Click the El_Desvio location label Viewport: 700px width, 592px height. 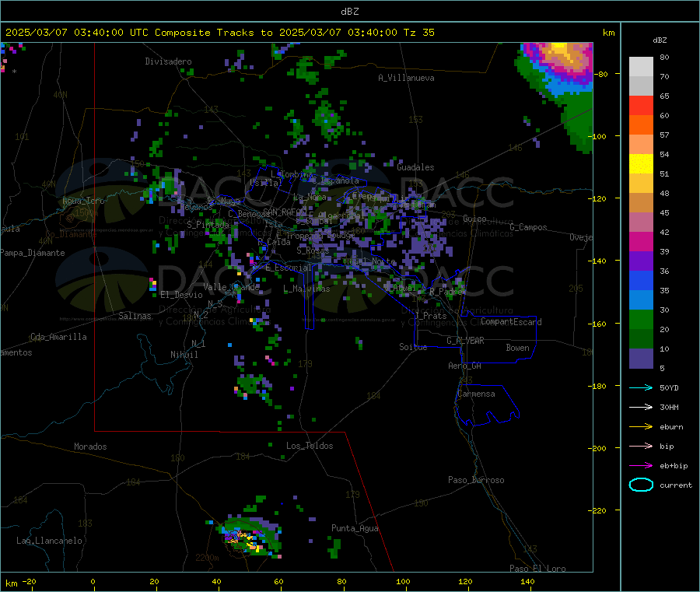click(x=181, y=295)
